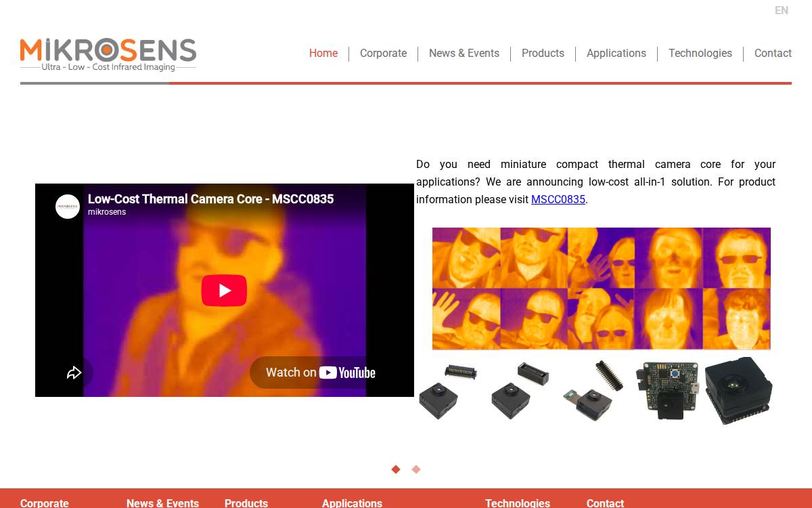The image size is (812, 508).
Task: Select the second carousel slide dot
Action: (x=416, y=469)
